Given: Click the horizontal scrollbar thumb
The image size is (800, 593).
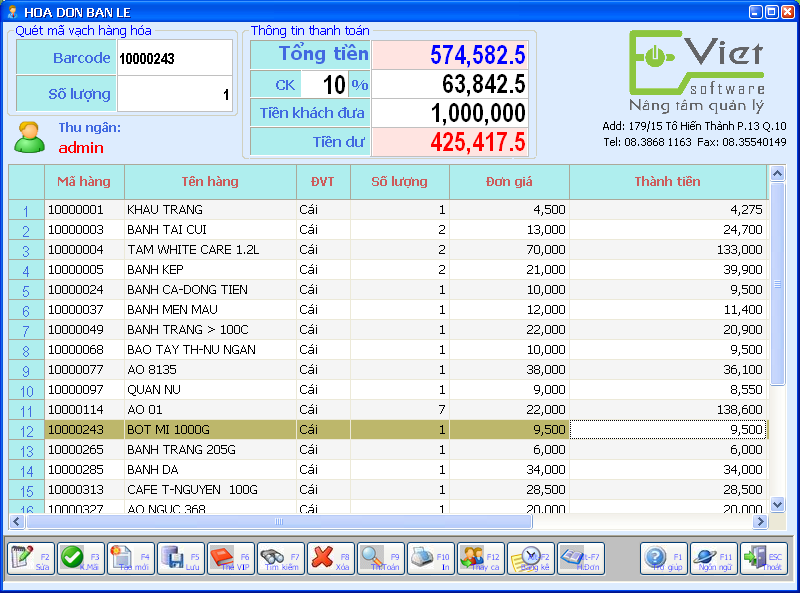Looking at the screenshot, I should click(x=279, y=522).
